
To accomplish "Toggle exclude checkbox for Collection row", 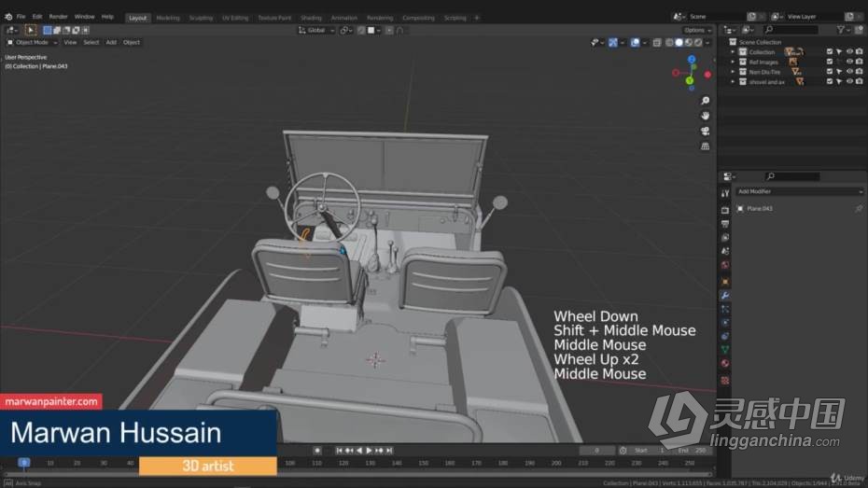I will (x=829, y=52).
